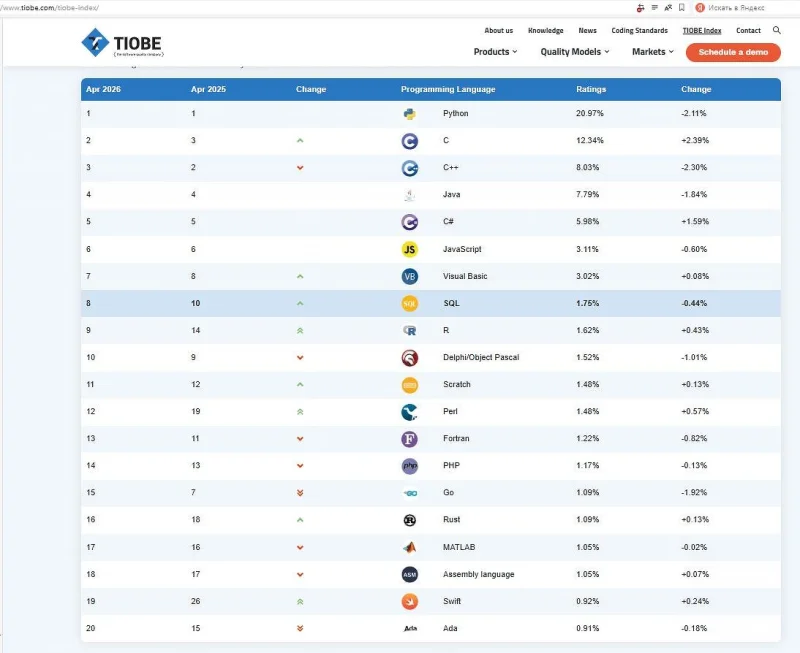Image resolution: width=800 pixels, height=653 pixels.
Task: Click the MATLAB language name
Action: pyautogui.click(x=459, y=547)
